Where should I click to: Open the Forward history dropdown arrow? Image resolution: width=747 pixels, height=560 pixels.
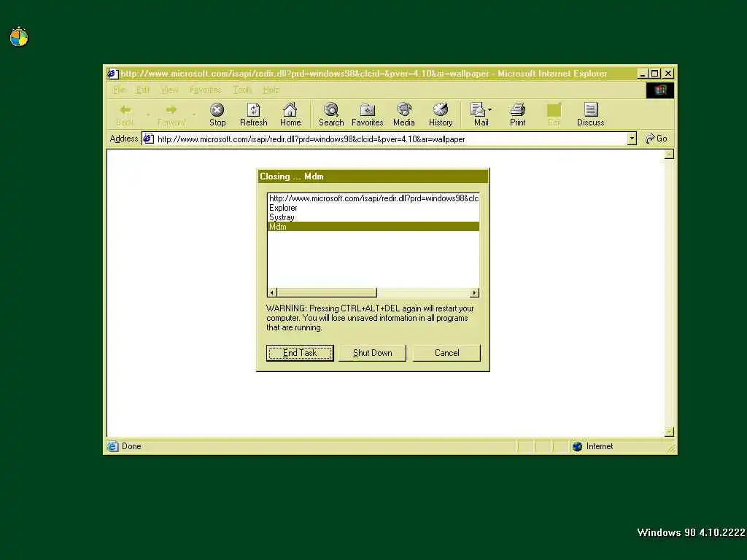click(x=194, y=114)
